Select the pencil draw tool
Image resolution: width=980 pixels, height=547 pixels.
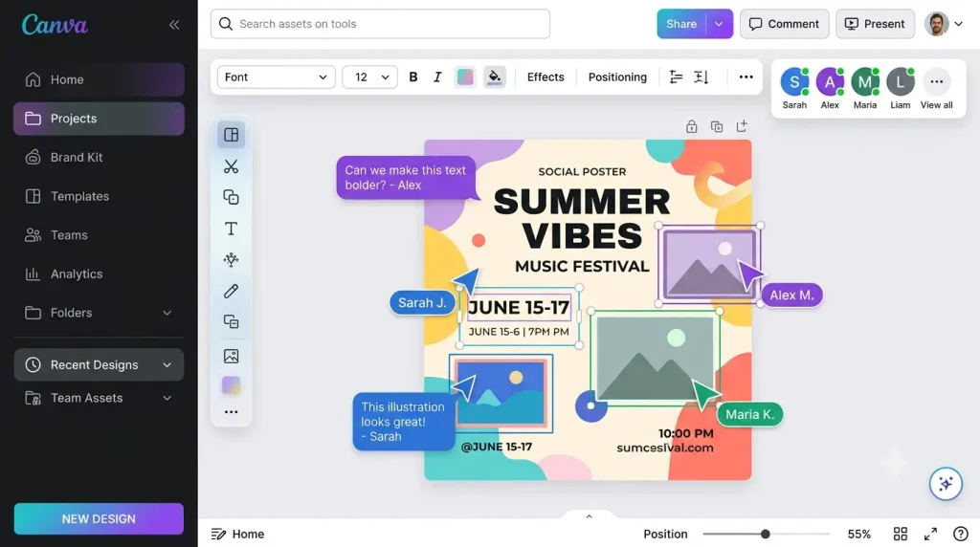232,291
